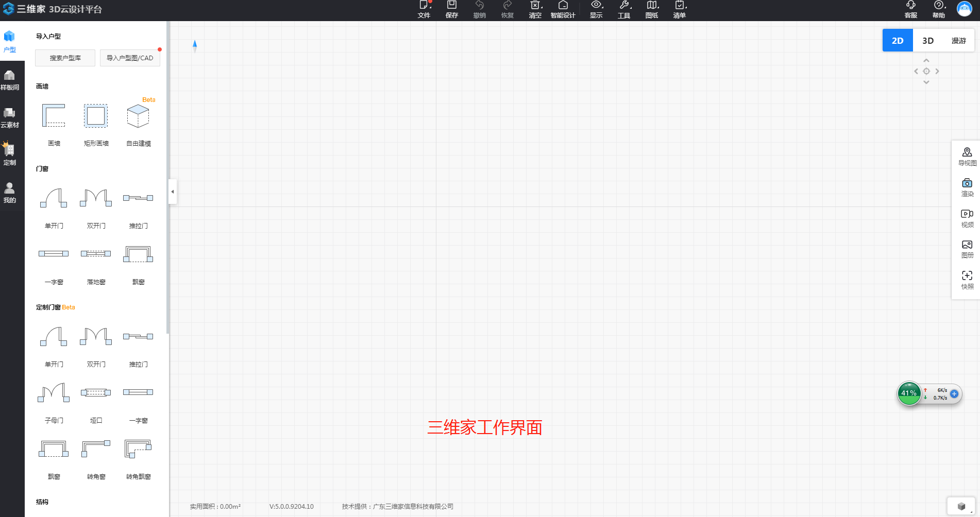The height and width of the screenshot is (517, 980).
Task: Click the 实用面积 area readout
Action: click(215, 507)
